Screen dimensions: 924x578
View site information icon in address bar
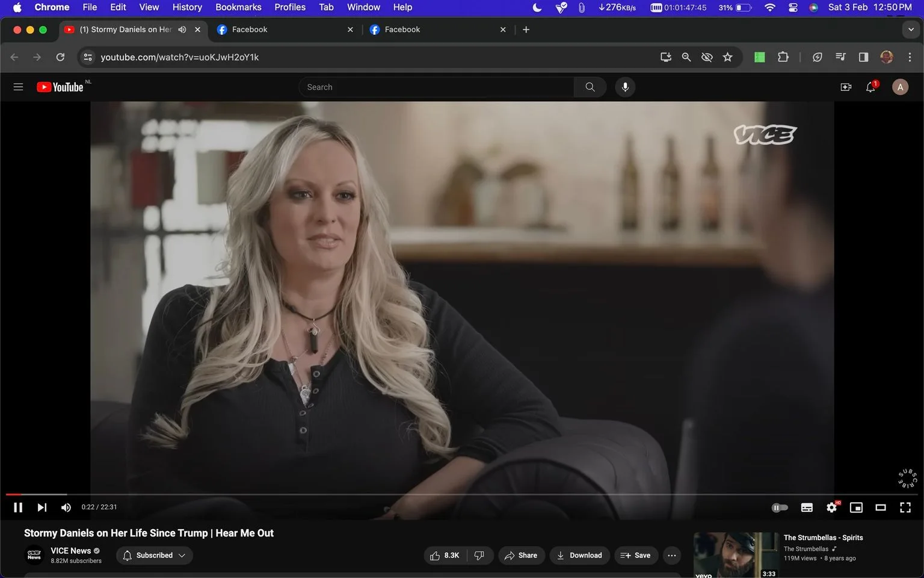[88, 57]
